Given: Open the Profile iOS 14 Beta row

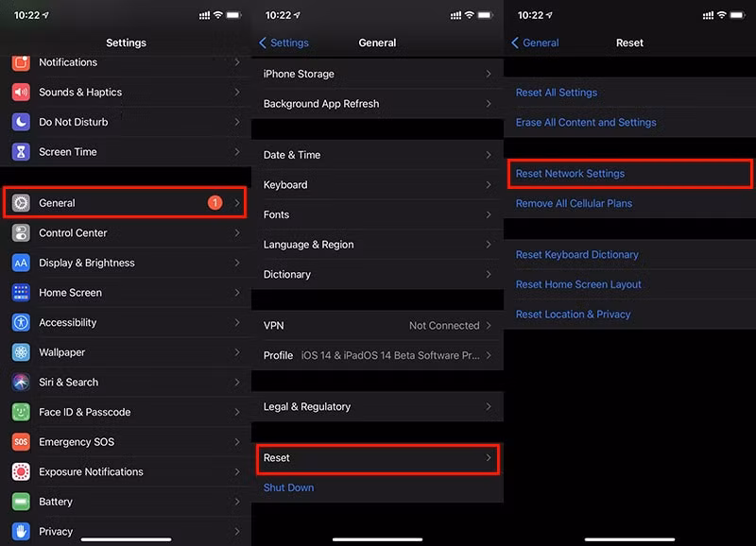Looking at the screenshot, I should (377, 355).
